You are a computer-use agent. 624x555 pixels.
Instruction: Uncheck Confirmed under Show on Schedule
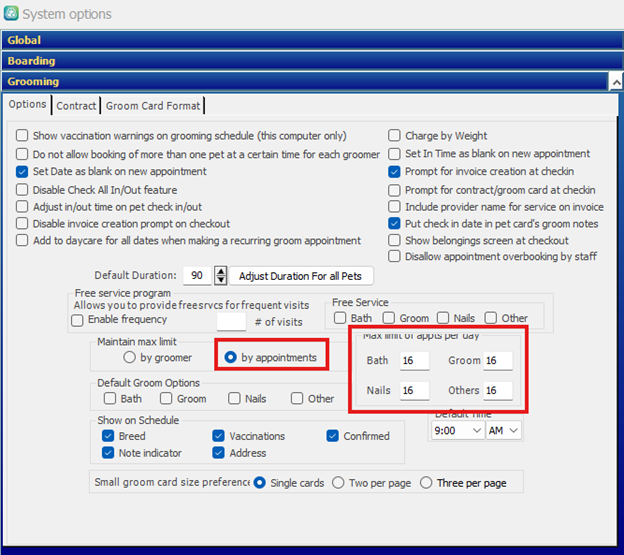(333, 436)
